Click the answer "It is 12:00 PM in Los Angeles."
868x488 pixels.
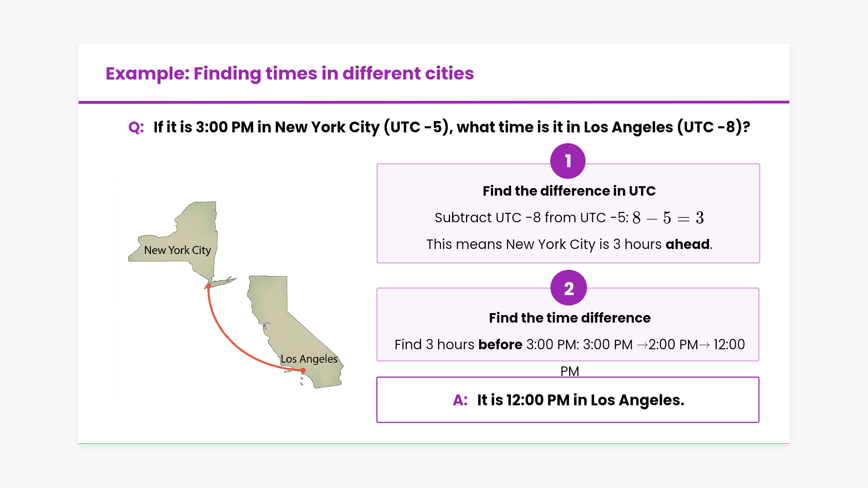pyautogui.click(x=580, y=400)
